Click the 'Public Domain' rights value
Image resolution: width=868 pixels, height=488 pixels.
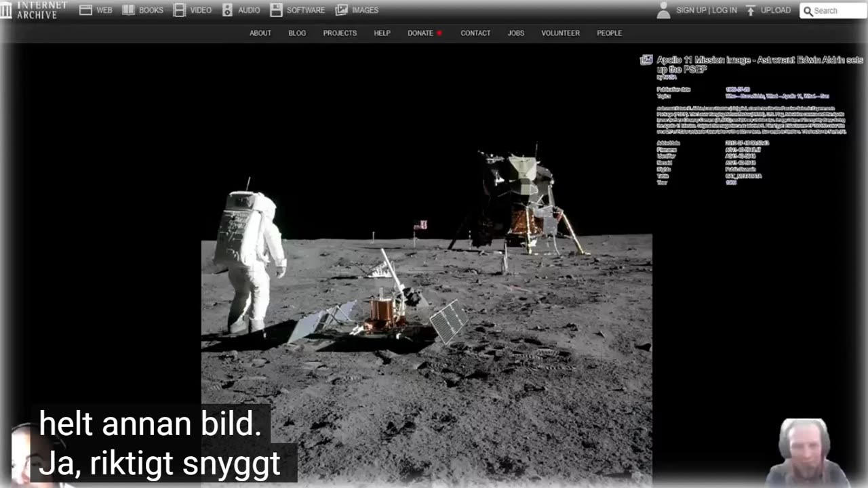click(x=741, y=169)
